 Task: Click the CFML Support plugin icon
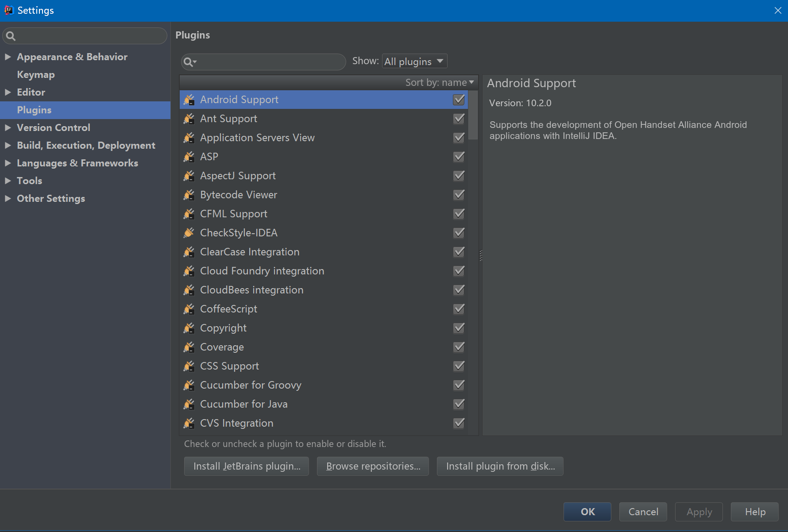point(189,214)
